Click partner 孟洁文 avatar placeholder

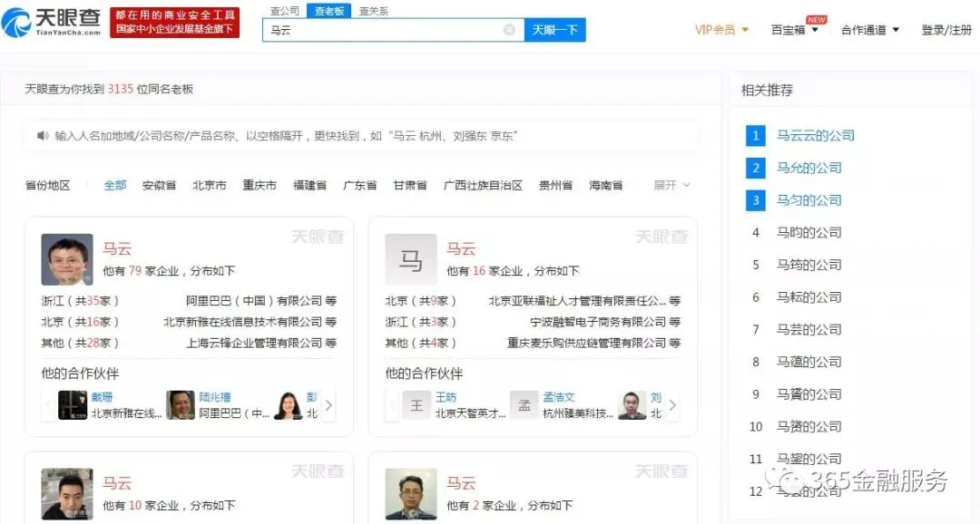pyautogui.click(x=524, y=405)
